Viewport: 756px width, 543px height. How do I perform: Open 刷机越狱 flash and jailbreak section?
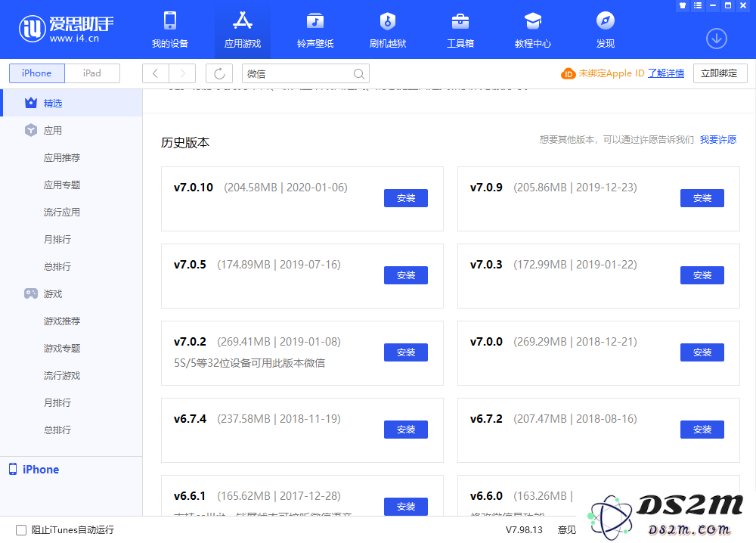[x=388, y=29]
